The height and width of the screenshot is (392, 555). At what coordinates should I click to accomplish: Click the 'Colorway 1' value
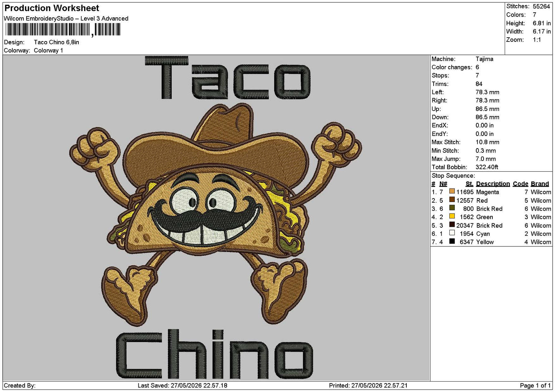click(x=48, y=50)
